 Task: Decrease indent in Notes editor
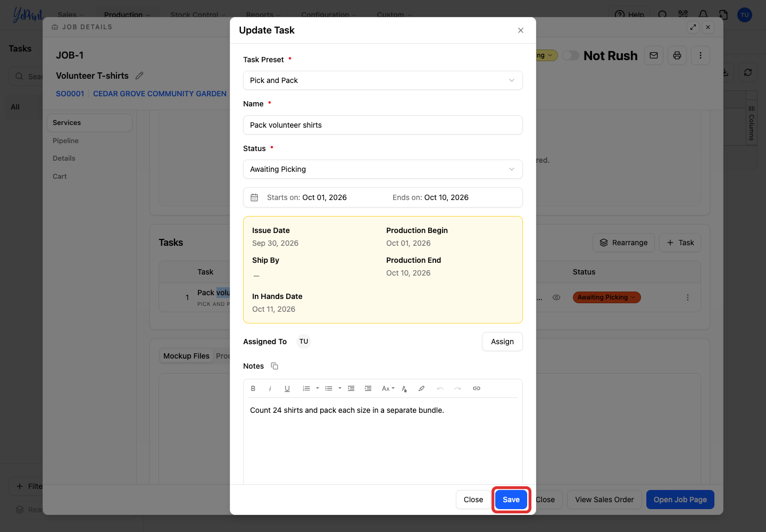tap(351, 388)
